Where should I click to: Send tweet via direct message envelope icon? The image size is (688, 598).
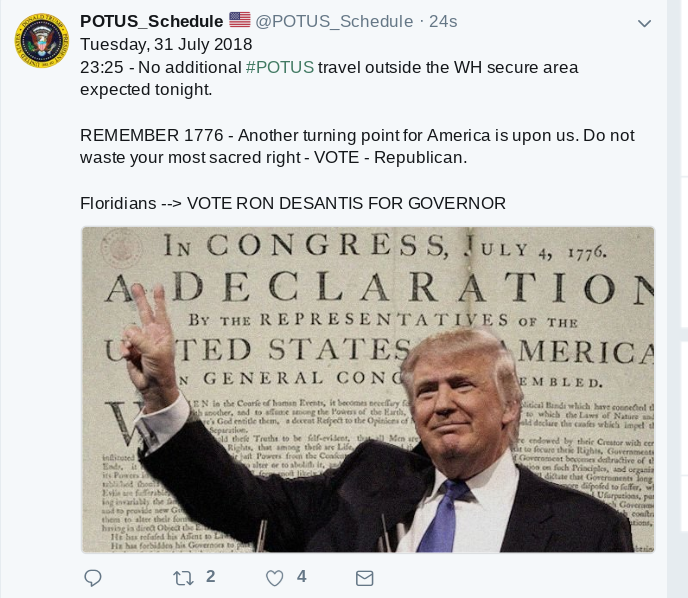364,578
